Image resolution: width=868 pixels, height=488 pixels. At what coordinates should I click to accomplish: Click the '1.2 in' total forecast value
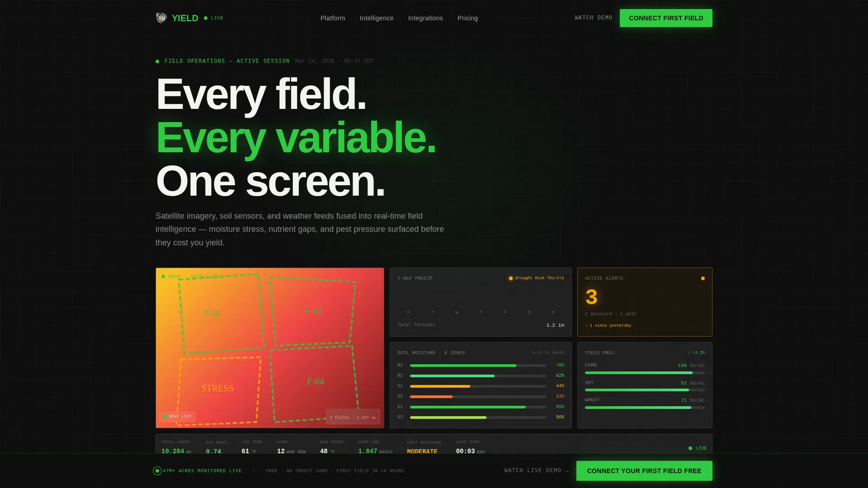pyautogui.click(x=555, y=325)
